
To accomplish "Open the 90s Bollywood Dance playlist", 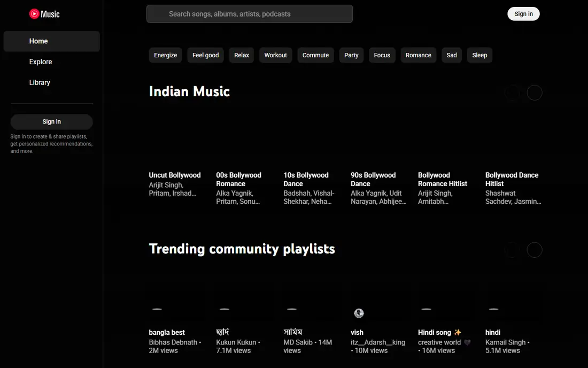I will tap(373, 179).
